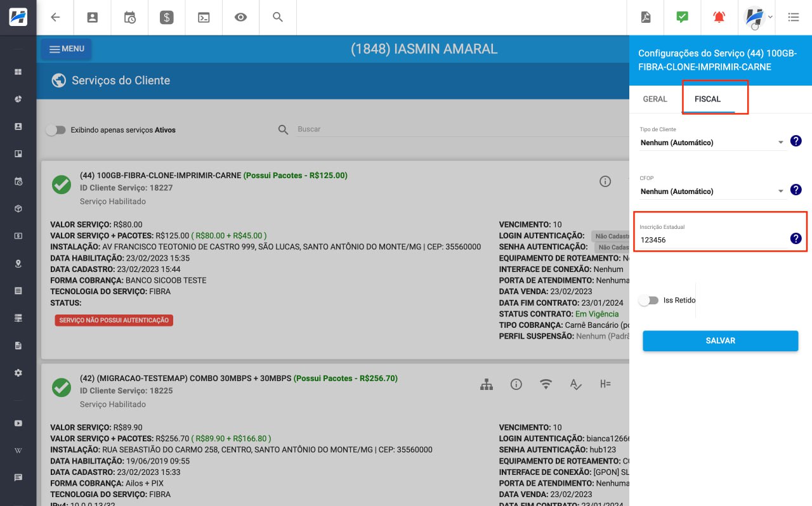
Task: Open the client profile card icon
Action: (93, 17)
